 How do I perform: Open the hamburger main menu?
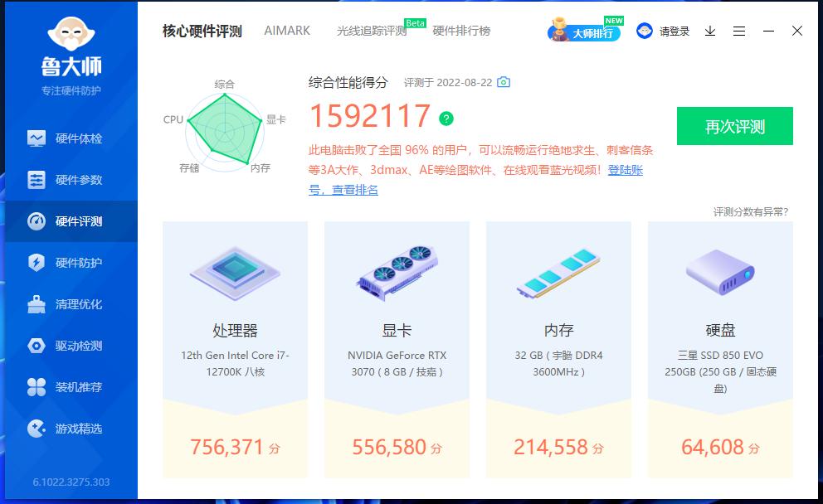tap(739, 31)
